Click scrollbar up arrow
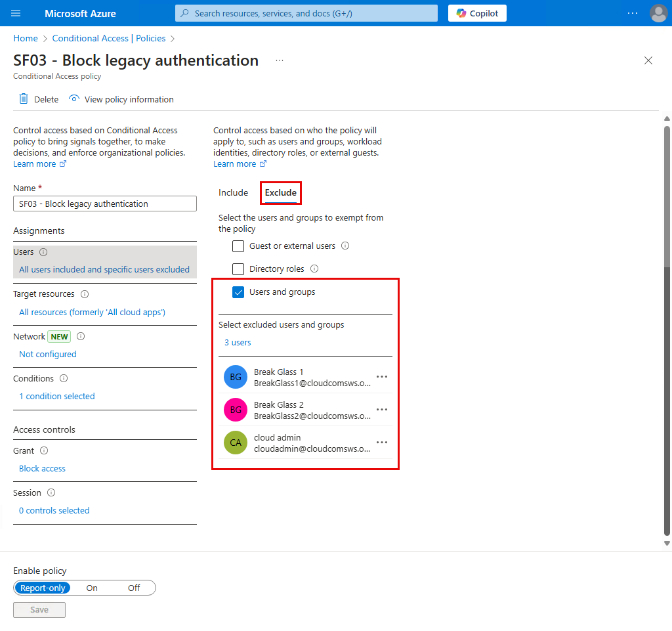The width and height of the screenshot is (672, 631). click(x=667, y=119)
